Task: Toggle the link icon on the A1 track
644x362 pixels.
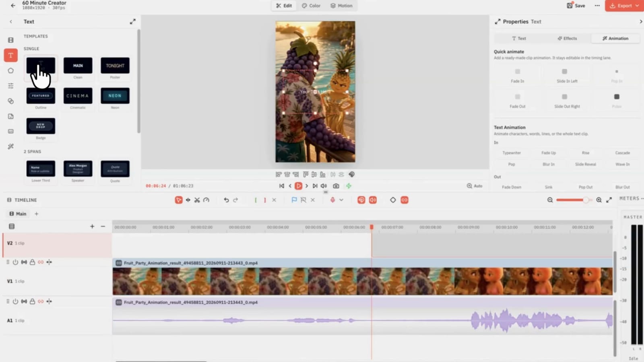Action: (41, 301)
